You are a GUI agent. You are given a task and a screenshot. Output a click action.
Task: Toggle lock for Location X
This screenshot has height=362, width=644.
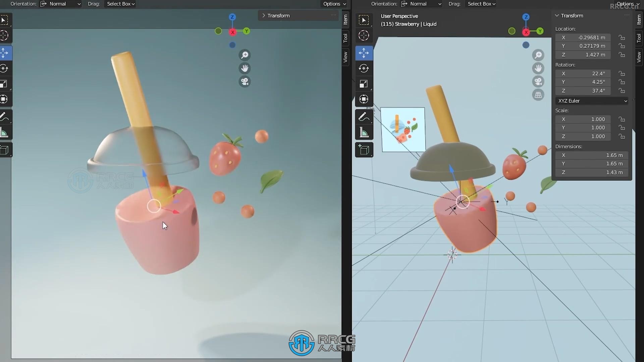(x=622, y=38)
